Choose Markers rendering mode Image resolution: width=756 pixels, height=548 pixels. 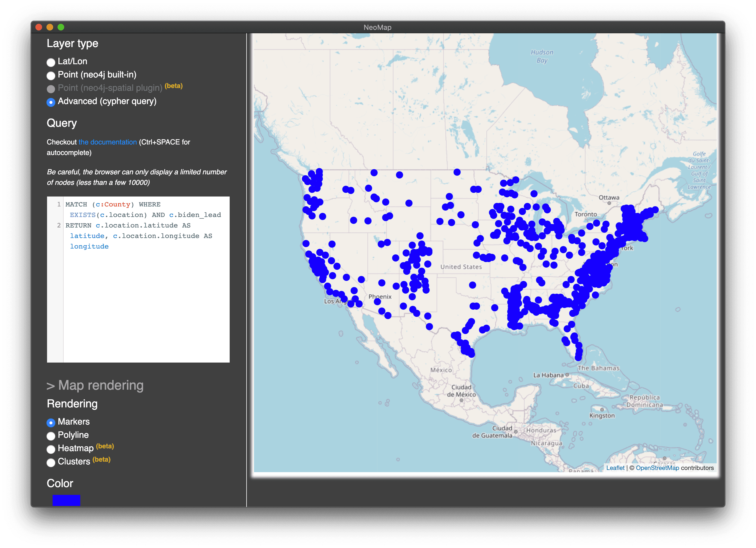point(51,423)
